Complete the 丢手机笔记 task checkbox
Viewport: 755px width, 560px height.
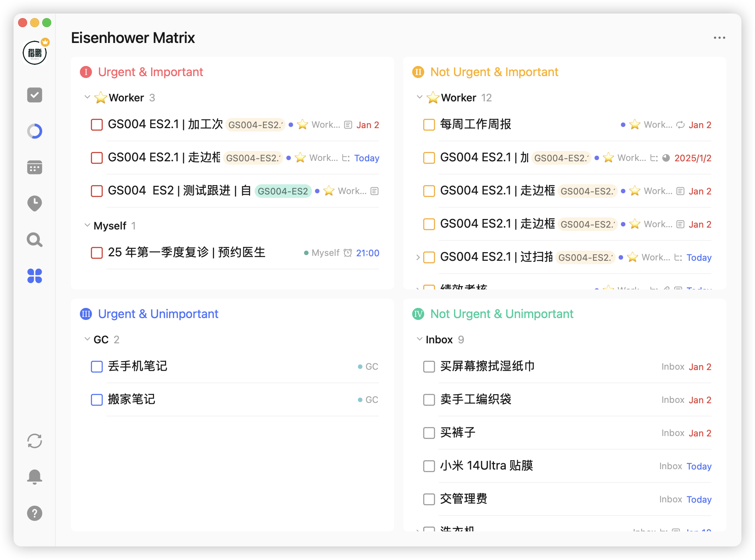[97, 367]
